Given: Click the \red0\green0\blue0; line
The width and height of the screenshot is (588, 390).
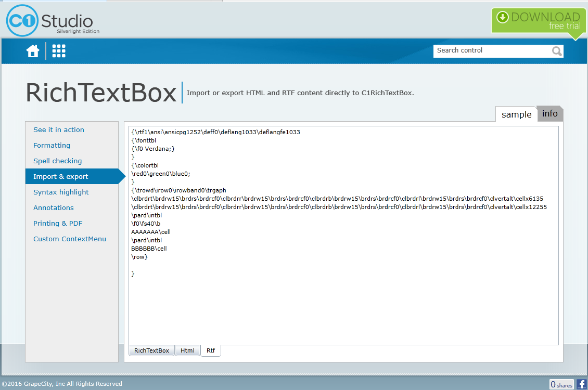Looking at the screenshot, I should point(161,174).
